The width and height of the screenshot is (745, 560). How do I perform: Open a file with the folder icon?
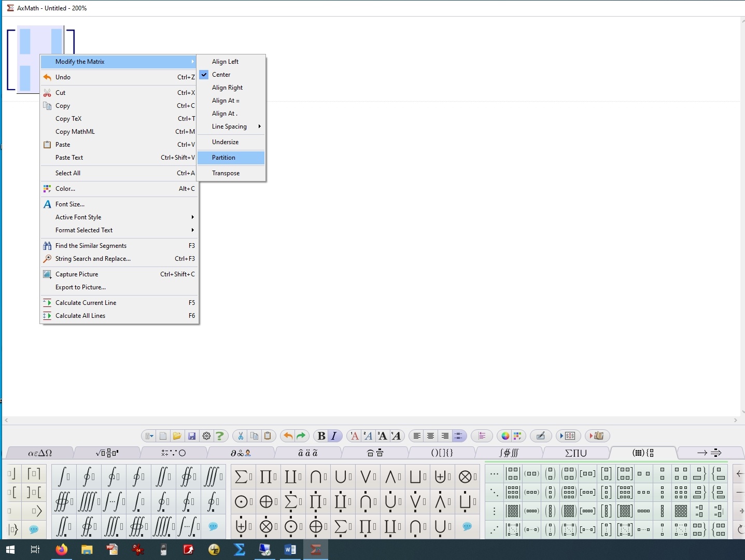tap(177, 436)
